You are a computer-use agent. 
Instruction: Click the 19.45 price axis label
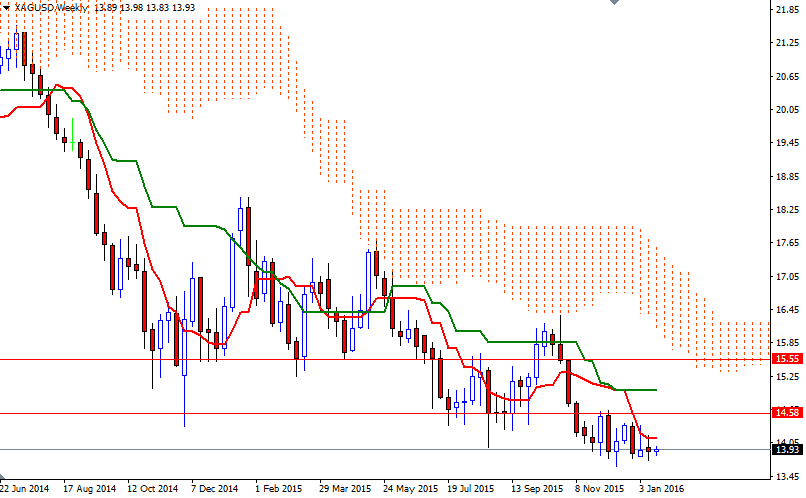point(787,142)
